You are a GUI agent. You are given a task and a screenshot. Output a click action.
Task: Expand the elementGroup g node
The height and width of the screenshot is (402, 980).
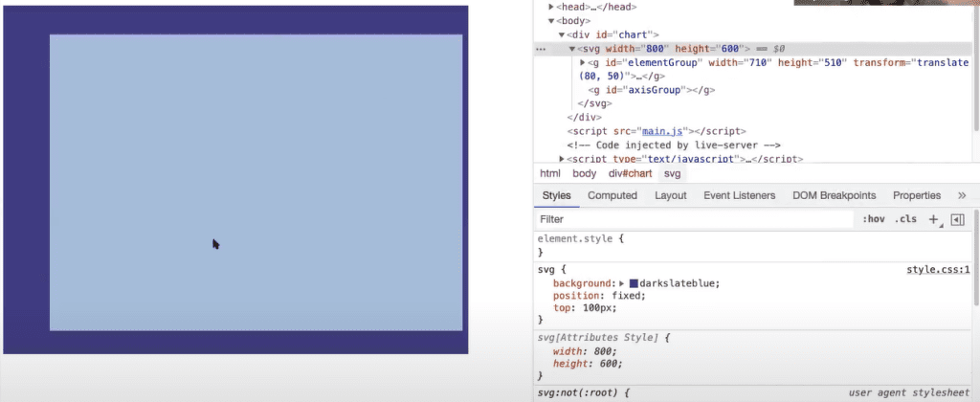(583, 62)
